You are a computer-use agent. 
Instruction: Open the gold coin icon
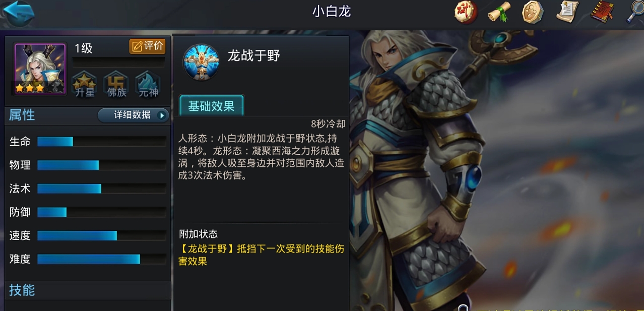533,12
